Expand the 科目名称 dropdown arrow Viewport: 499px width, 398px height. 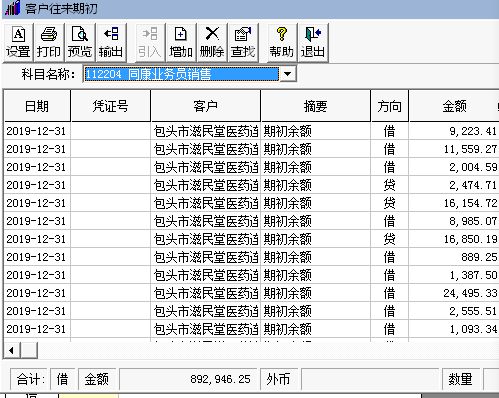tap(288, 74)
